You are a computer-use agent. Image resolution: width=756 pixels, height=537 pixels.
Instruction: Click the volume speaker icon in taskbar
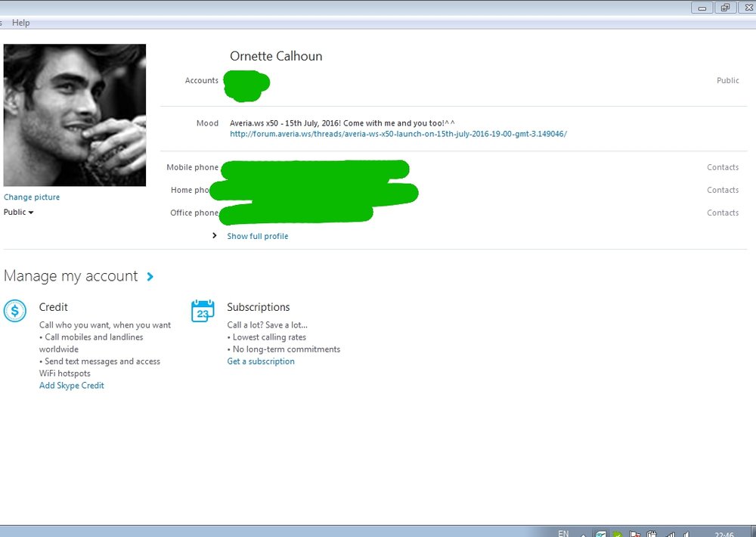click(x=687, y=534)
